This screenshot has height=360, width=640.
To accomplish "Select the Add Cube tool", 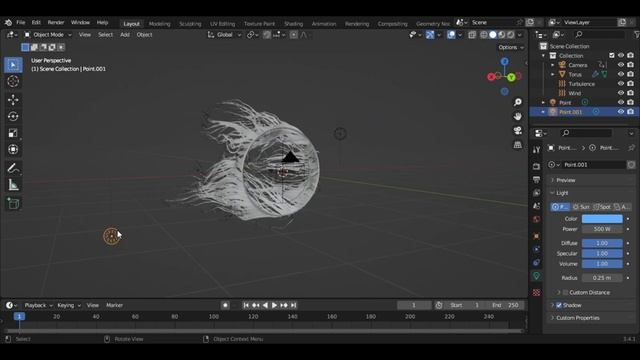I will 13,203.
